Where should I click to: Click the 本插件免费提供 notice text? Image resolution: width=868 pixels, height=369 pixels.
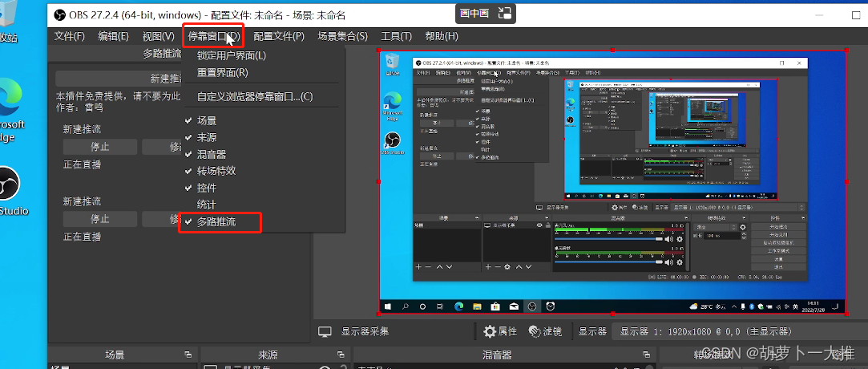[x=119, y=96]
